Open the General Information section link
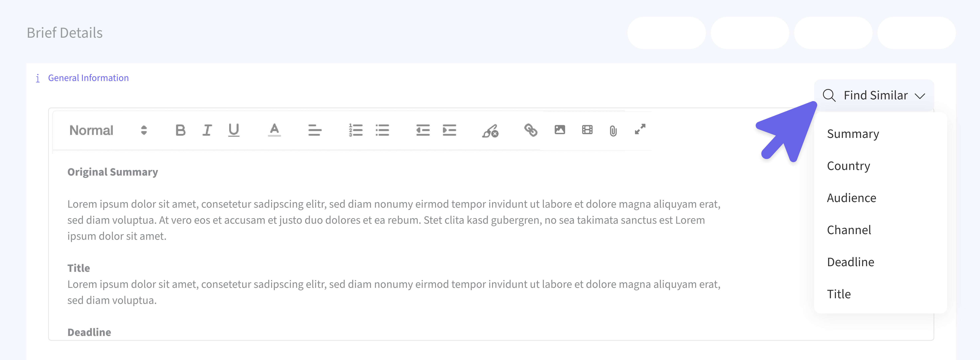 point(88,78)
